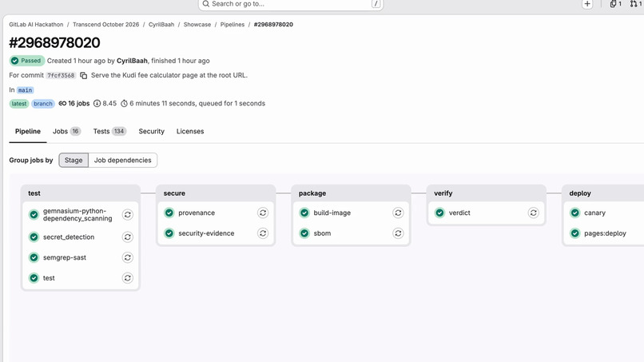Open the Licenses tab
The image size is (644, 362).
pos(190,132)
